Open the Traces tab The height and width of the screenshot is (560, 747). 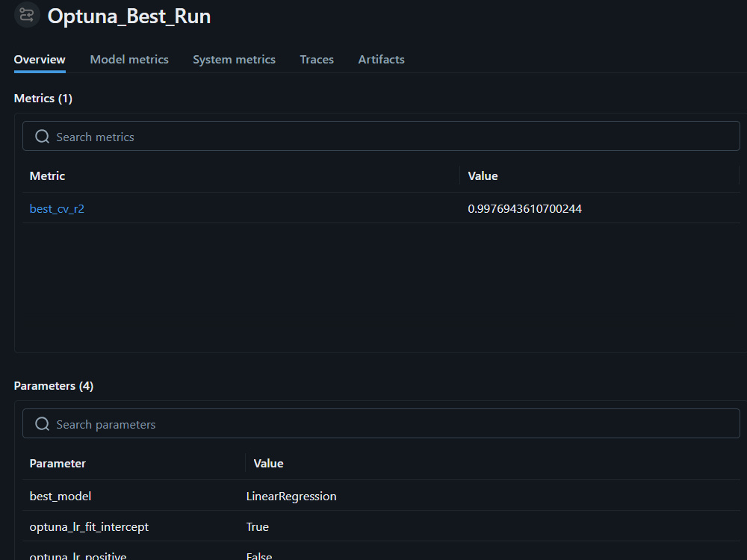317,60
